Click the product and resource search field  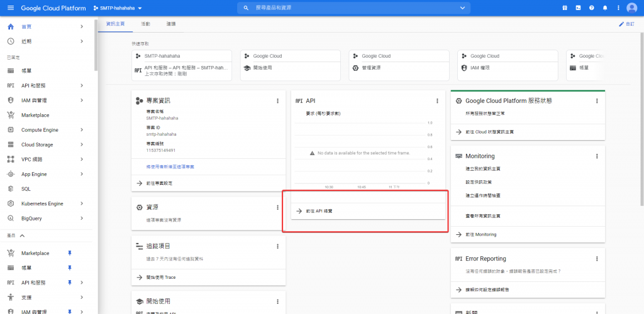point(353,8)
